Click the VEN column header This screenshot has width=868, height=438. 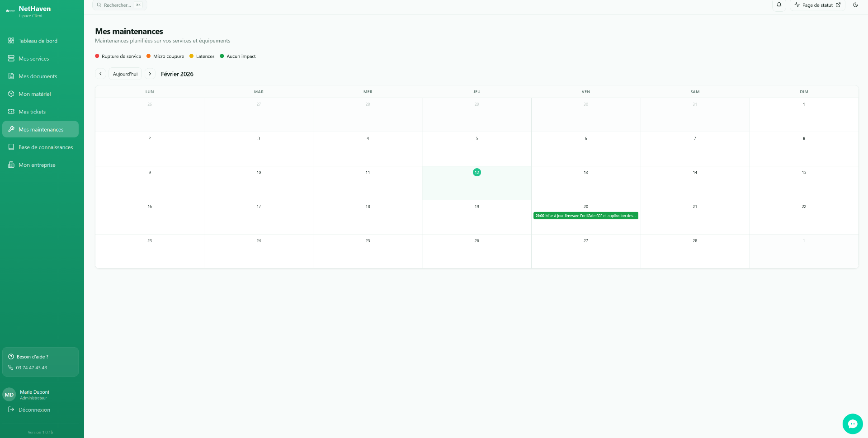(x=586, y=92)
